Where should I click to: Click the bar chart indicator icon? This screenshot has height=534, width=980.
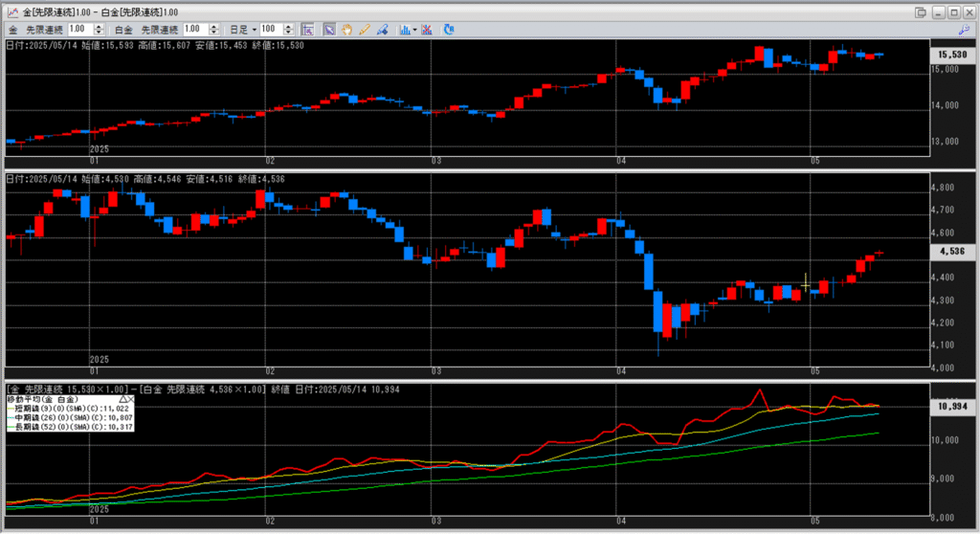tap(405, 30)
